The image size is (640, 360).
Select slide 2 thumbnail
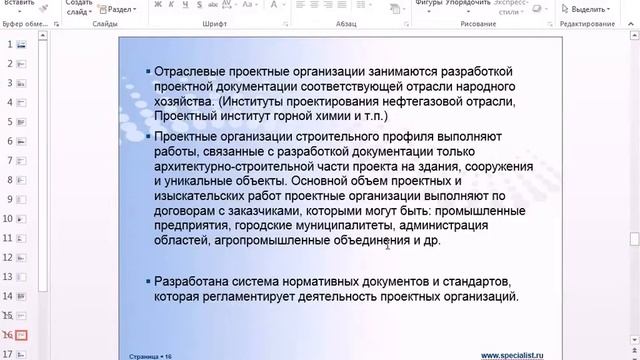pyautogui.click(x=21, y=64)
